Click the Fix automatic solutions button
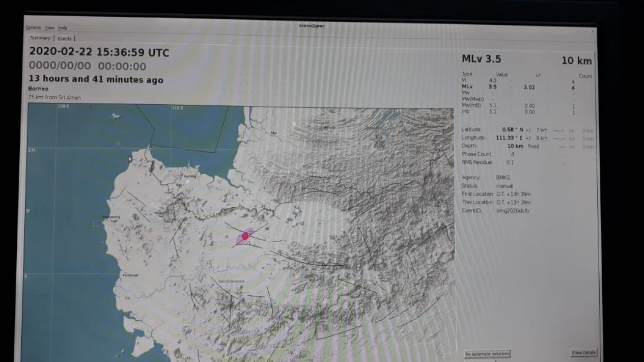This screenshot has width=644, height=362. (x=487, y=353)
